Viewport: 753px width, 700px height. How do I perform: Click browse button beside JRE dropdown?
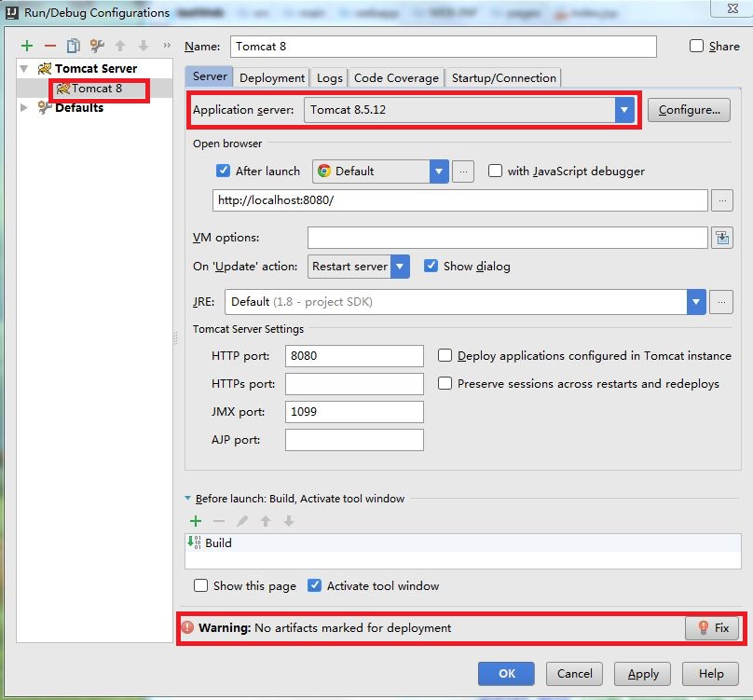[x=721, y=302]
